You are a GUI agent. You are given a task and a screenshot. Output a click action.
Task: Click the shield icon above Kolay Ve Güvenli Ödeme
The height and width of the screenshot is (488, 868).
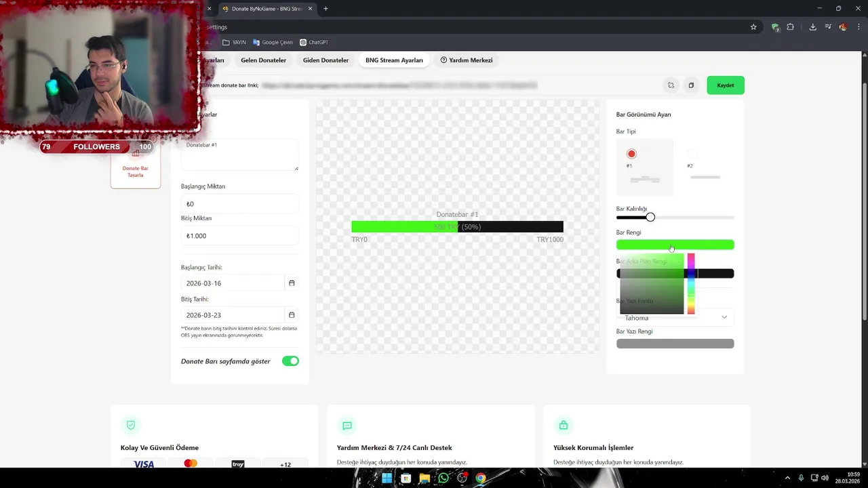point(131,426)
